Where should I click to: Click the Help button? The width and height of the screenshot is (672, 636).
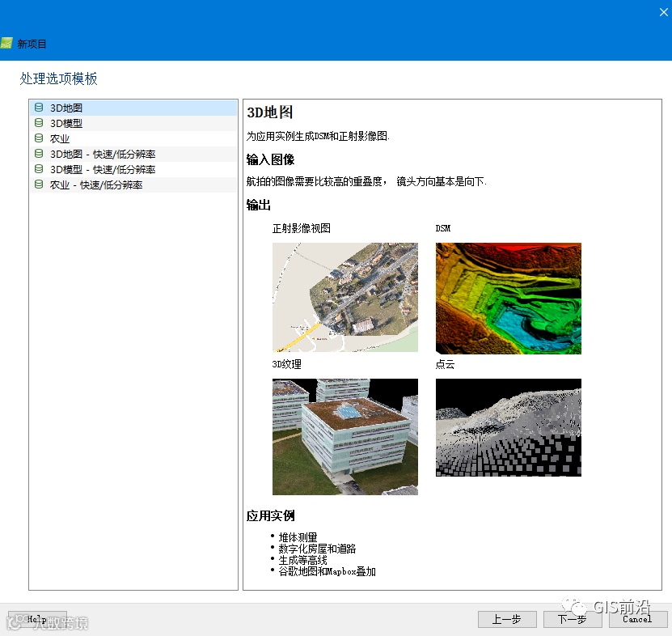[37, 619]
